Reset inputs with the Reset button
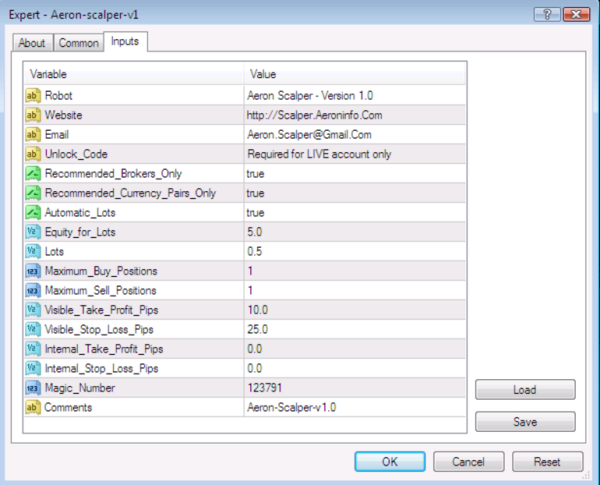This screenshot has width=600, height=485. [548, 462]
